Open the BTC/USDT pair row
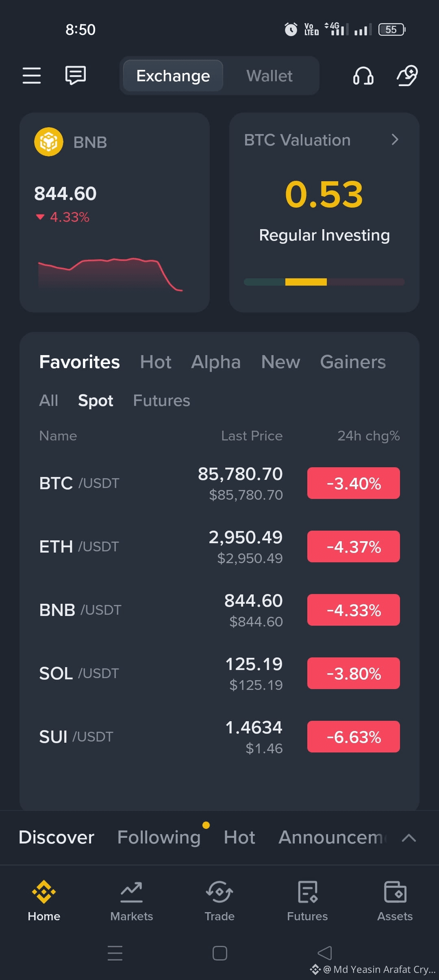439x980 pixels. [x=219, y=483]
